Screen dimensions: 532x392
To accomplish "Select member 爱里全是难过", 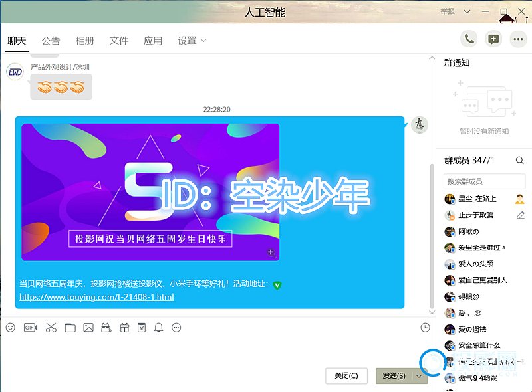I will pyautogui.click(x=484, y=248).
